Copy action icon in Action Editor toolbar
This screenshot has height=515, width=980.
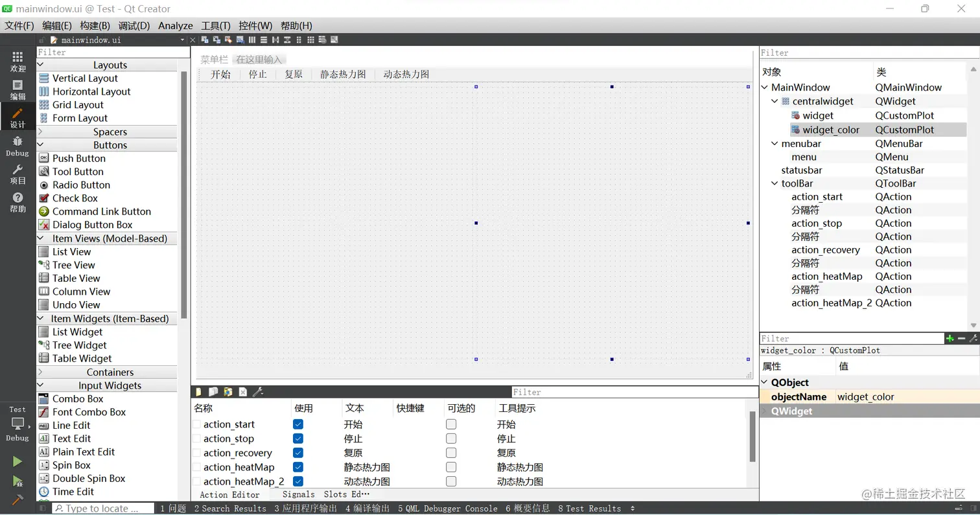pyautogui.click(x=213, y=392)
